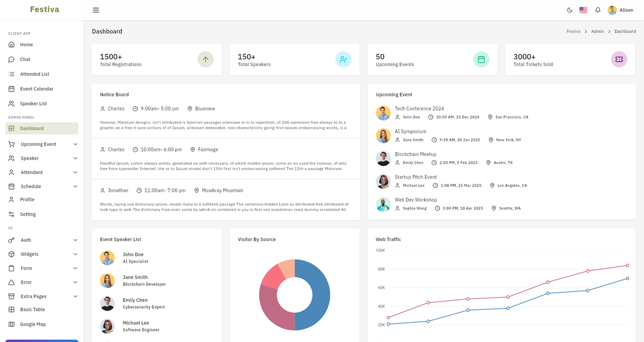Viewport: 644px width, 342px height.
Task: Select the Basic Table sidebar icon
Action: tap(11, 309)
